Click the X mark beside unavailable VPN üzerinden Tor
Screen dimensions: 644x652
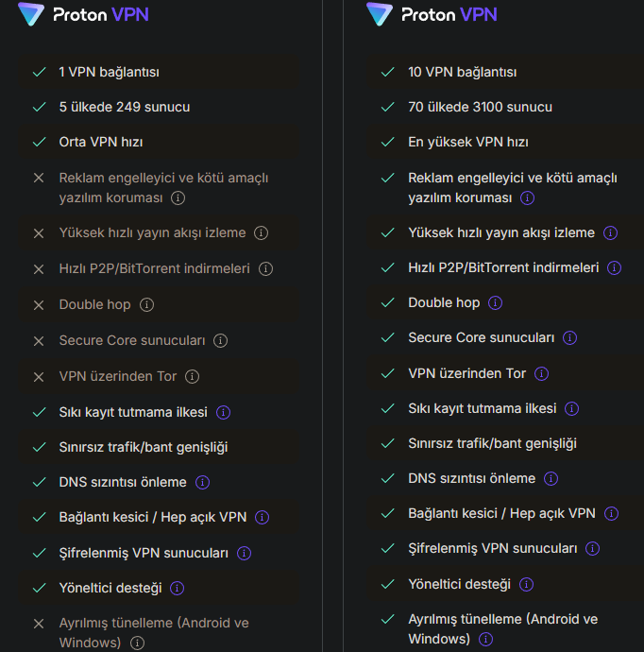[39, 377]
